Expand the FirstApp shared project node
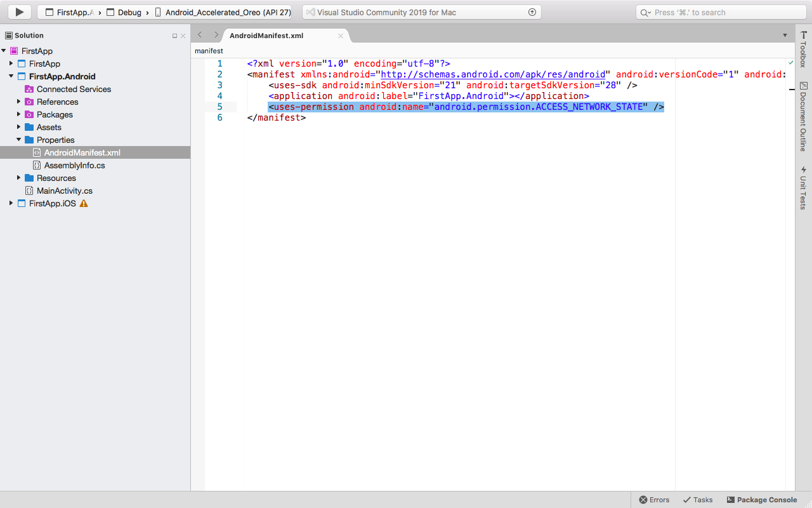The image size is (812, 508). tap(11, 63)
